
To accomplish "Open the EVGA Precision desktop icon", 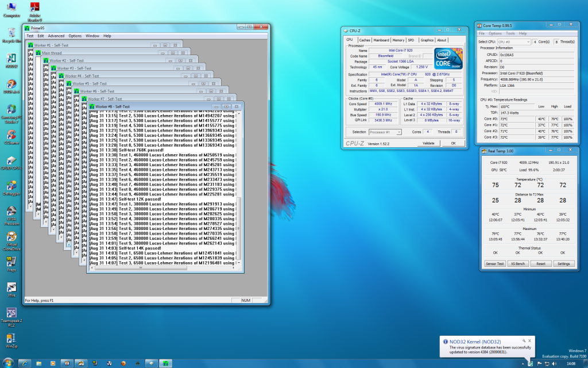I will pyautogui.click(x=11, y=216).
